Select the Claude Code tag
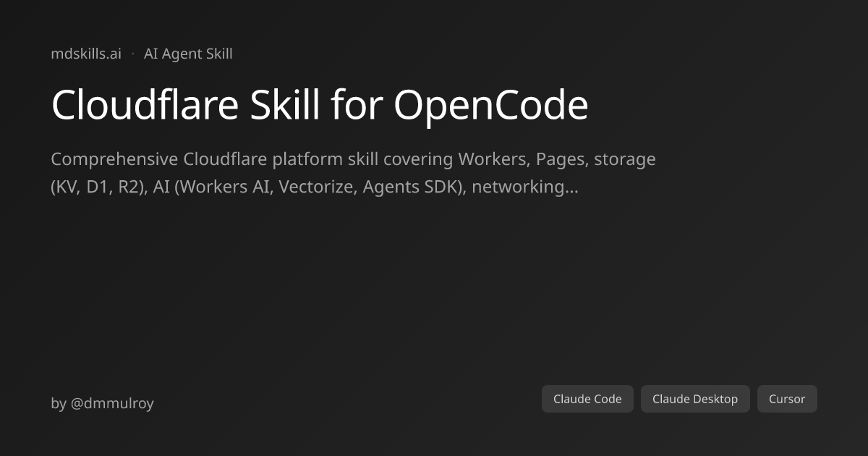868x456 pixels. point(587,399)
